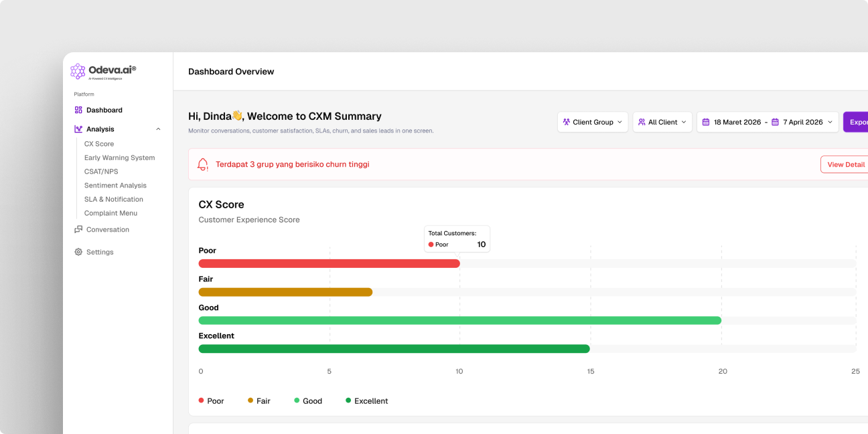Click the axis value 15
The height and width of the screenshot is (434, 868).
coord(590,371)
